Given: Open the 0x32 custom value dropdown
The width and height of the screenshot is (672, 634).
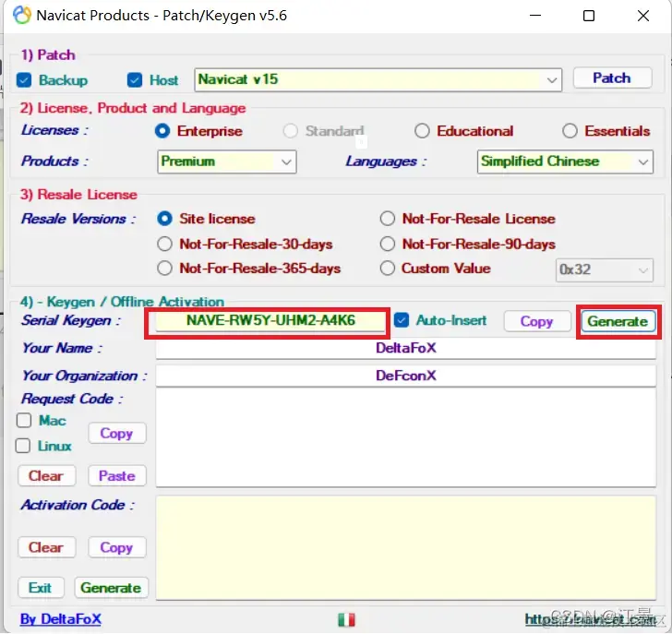Looking at the screenshot, I should [605, 269].
